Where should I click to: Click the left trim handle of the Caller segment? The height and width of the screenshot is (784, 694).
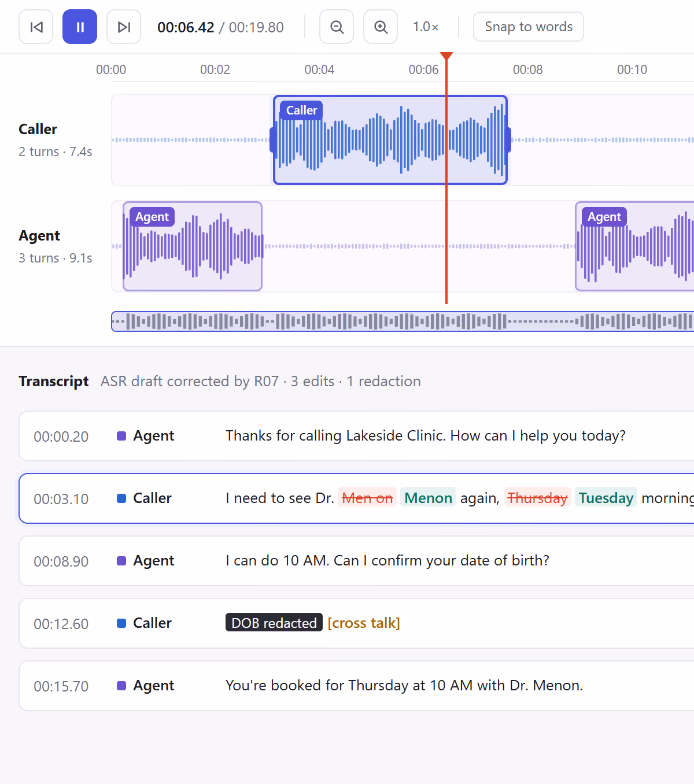[273, 140]
